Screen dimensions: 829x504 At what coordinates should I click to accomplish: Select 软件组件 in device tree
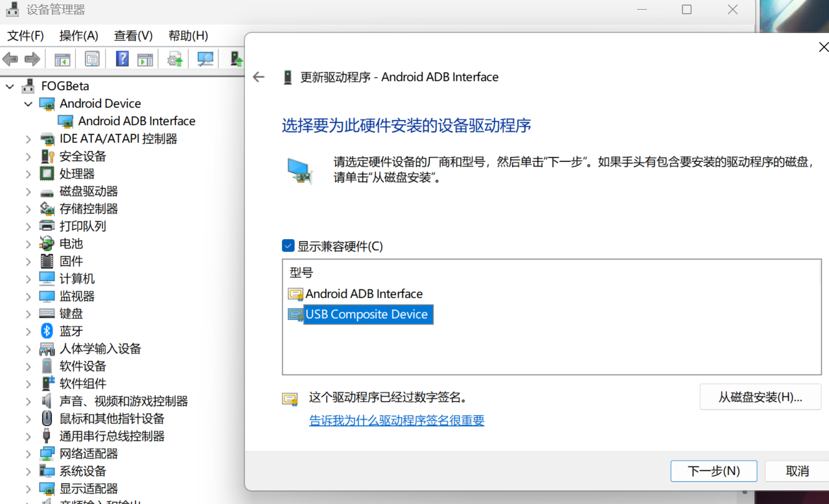pos(83,384)
